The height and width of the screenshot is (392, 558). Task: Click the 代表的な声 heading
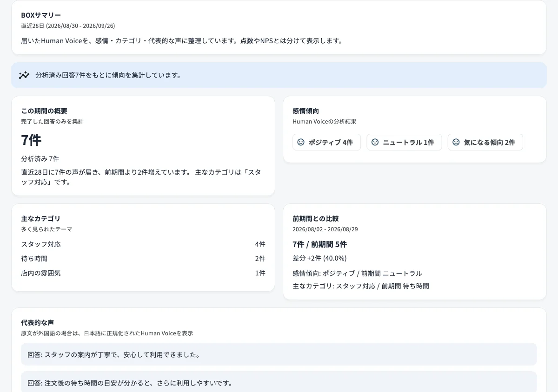click(37, 323)
